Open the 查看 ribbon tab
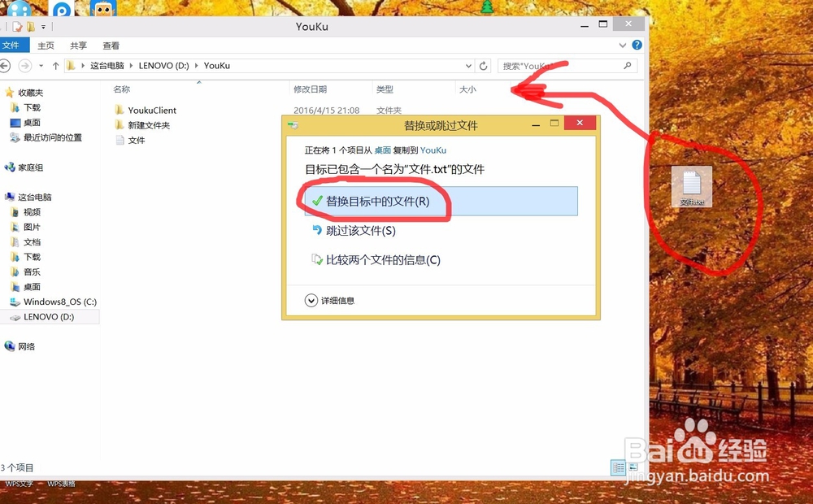The image size is (813, 504). 111,46
